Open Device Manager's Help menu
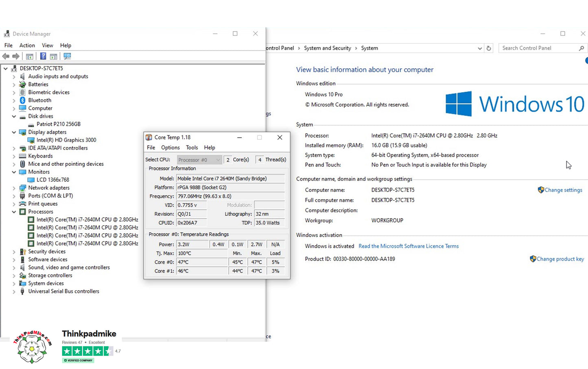 [x=66, y=46]
